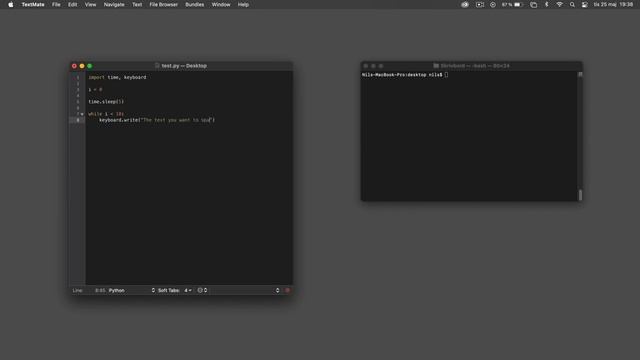Click the window-stacking icon in the menu bar
The width and height of the screenshot is (640, 360).
coord(533,4)
